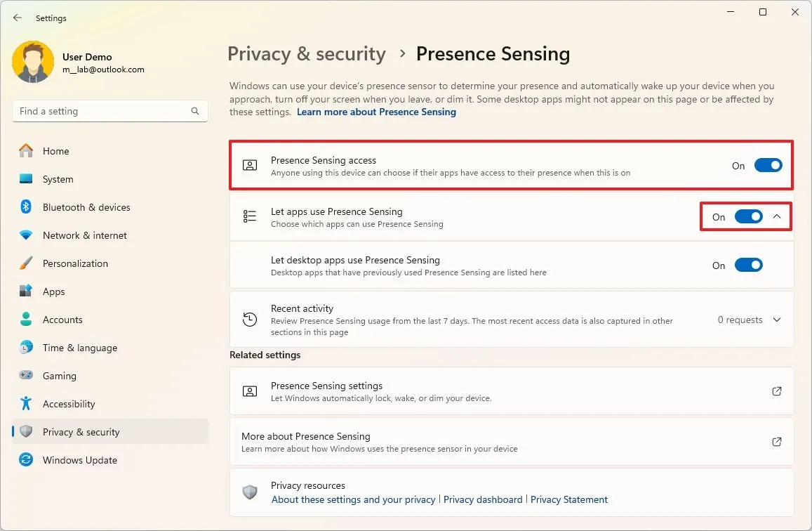
Task: Open external link icon for Presence Sensing settings
Action: tap(777, 391)
